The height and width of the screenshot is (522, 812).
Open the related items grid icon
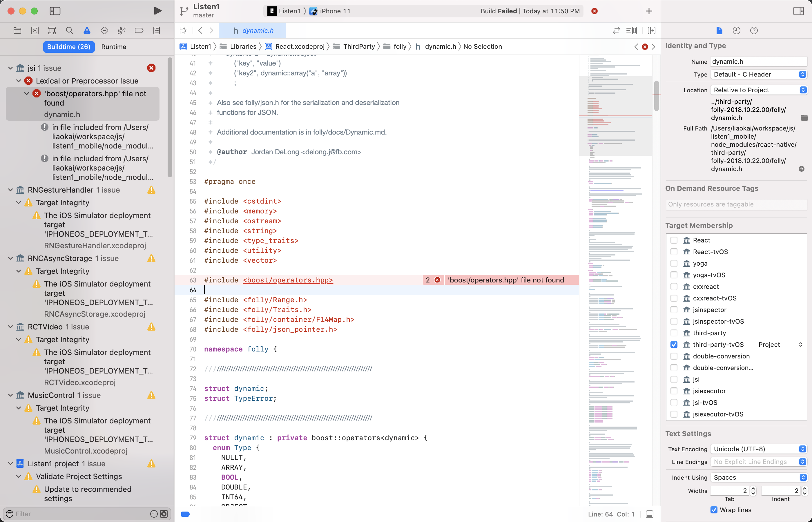[183, 30]
